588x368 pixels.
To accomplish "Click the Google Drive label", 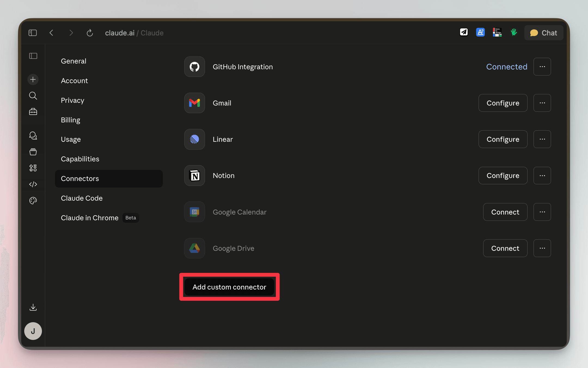I will pos(234,248).
